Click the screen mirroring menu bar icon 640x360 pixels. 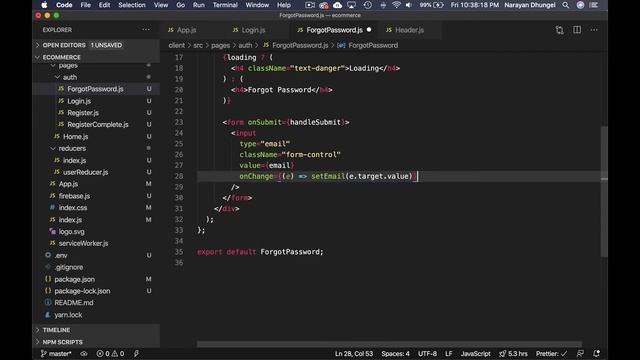point(351,5)
